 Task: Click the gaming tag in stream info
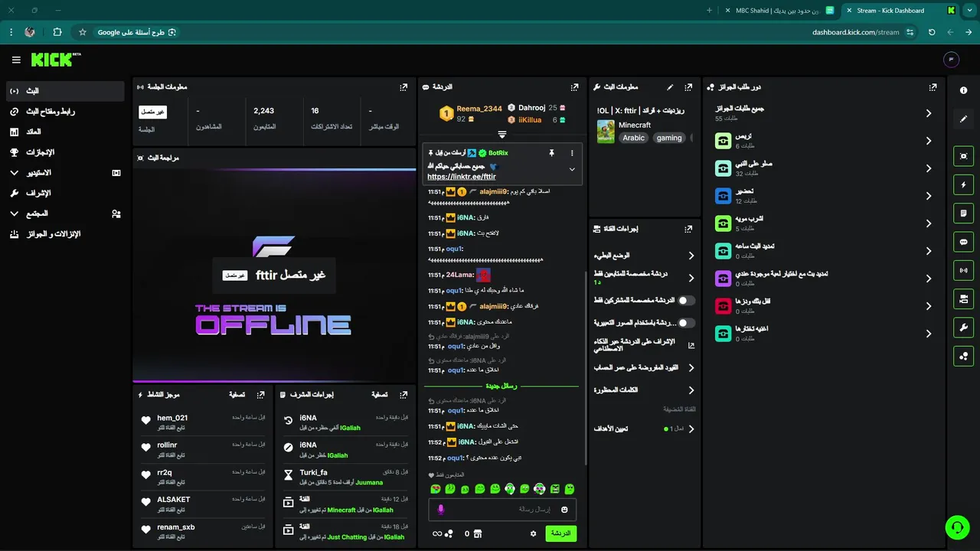[669, 138]
